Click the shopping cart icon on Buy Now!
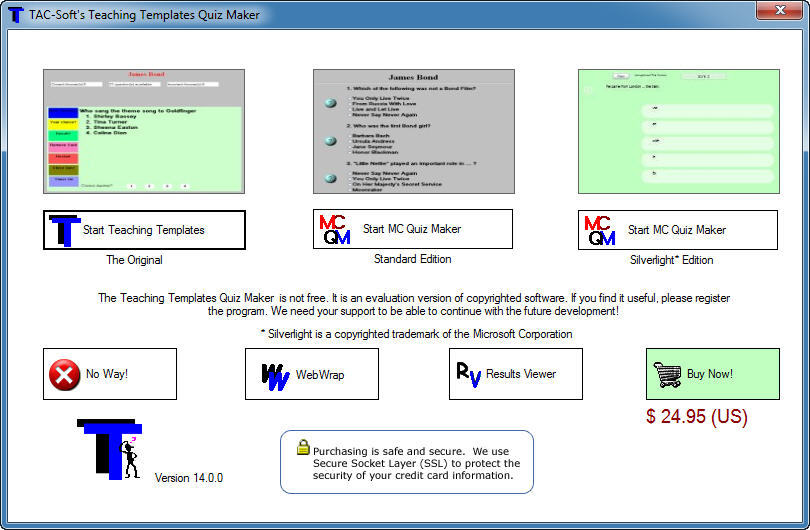The image size is (810, 530). 667,375
